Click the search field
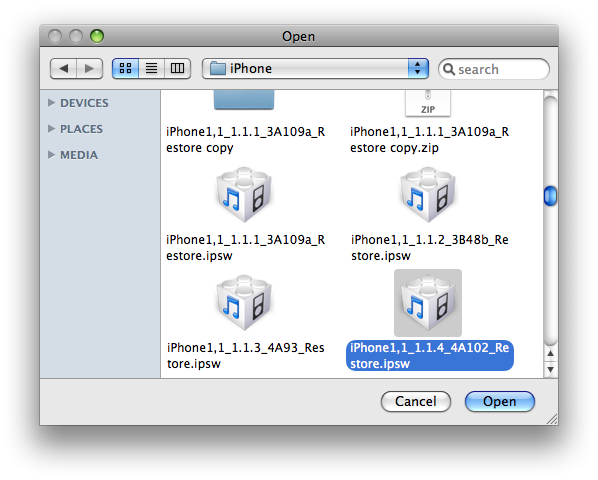The height and width of the screenshot is (480, 598). click(494, 69)
